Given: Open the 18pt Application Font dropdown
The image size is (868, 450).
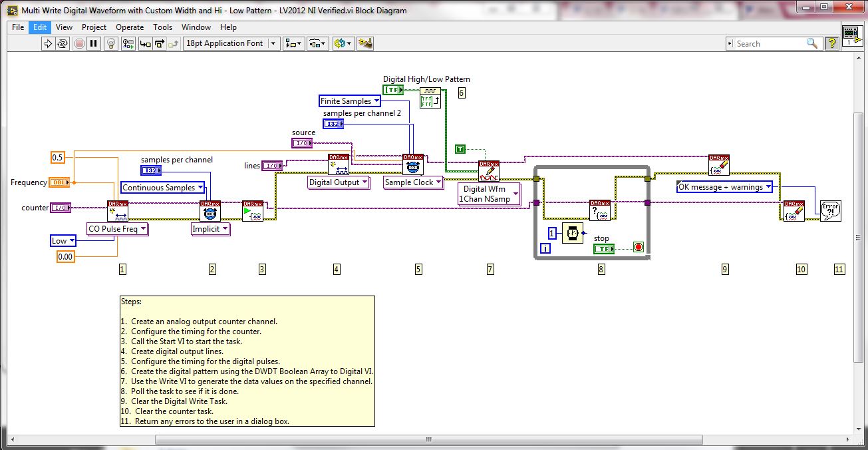Looking at the screenshot, I should point(231,43).
